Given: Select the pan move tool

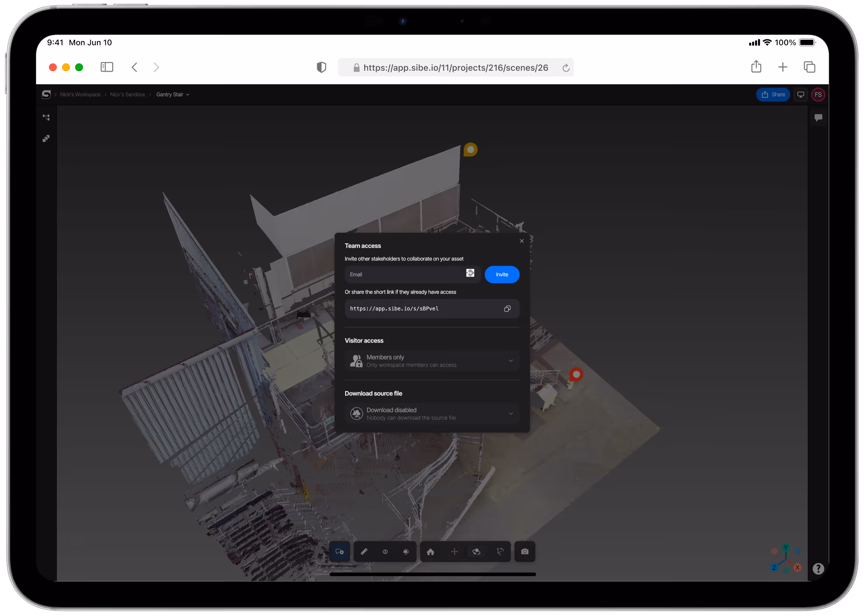Looking at the screenshot, I should tap(454, 552).
